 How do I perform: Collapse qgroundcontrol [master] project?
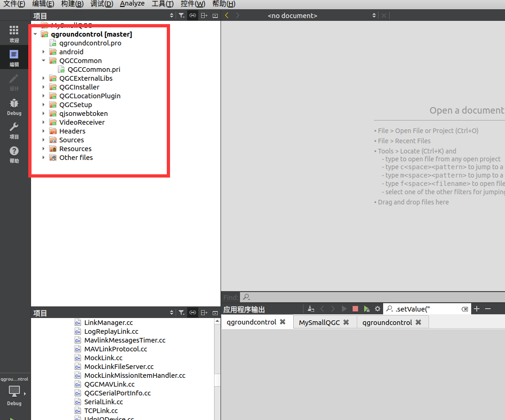pos(35,34)
